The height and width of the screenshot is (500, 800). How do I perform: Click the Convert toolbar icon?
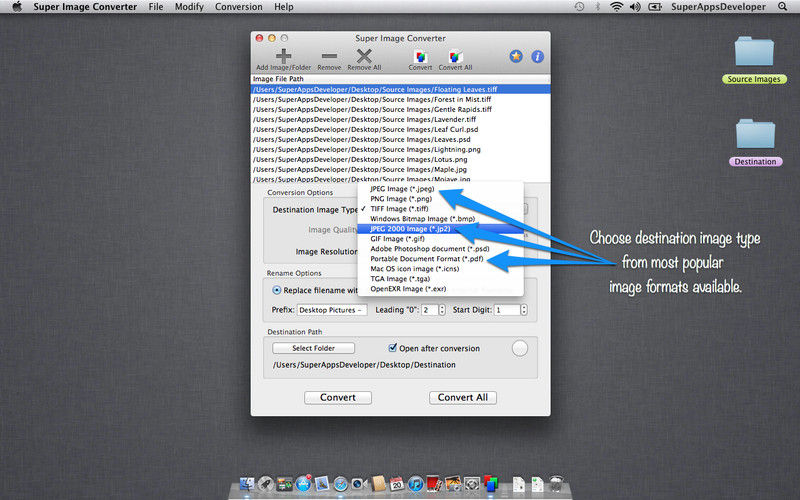(420, 57)
